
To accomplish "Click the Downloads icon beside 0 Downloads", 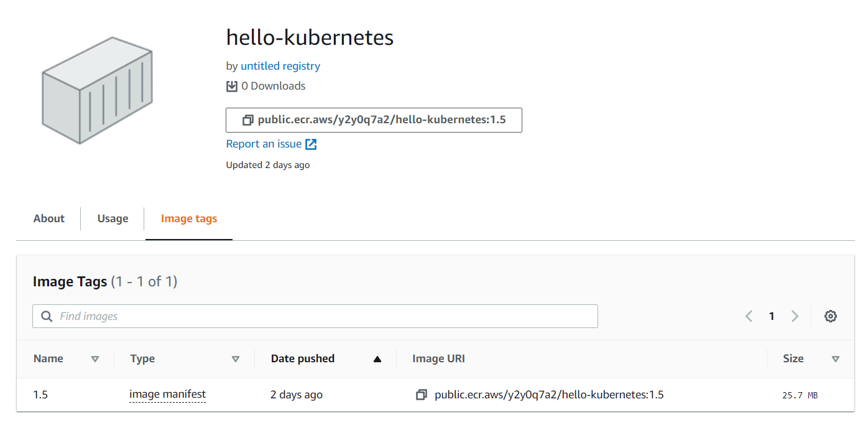I will click(x=232, y=86).
